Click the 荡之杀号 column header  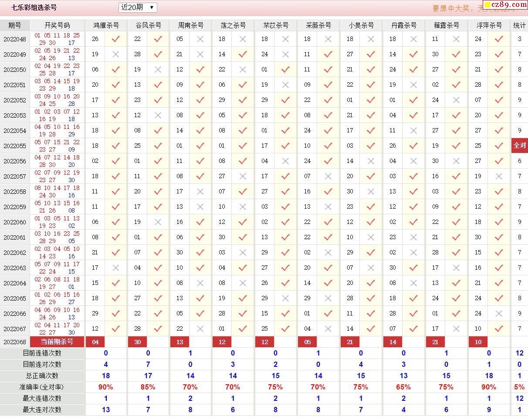click(233, 25)
